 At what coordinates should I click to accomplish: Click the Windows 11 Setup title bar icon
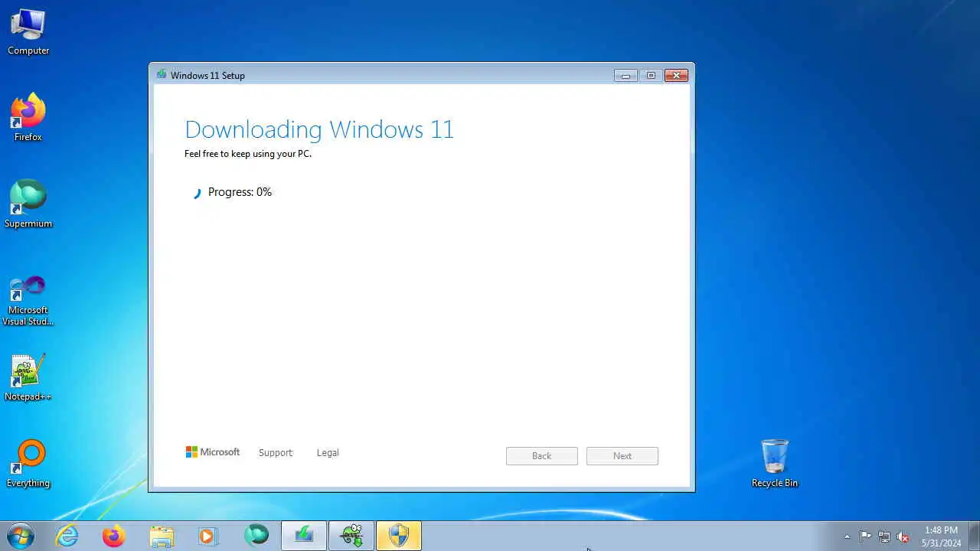(x=162, y=75)
